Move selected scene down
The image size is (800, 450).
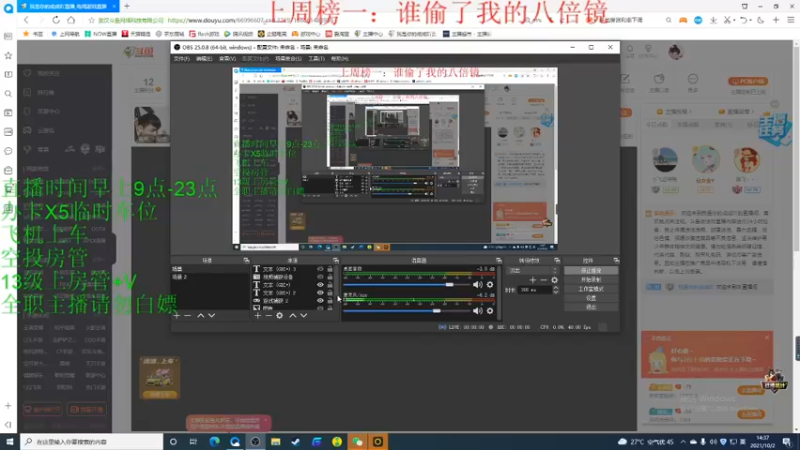pos(212,316)
